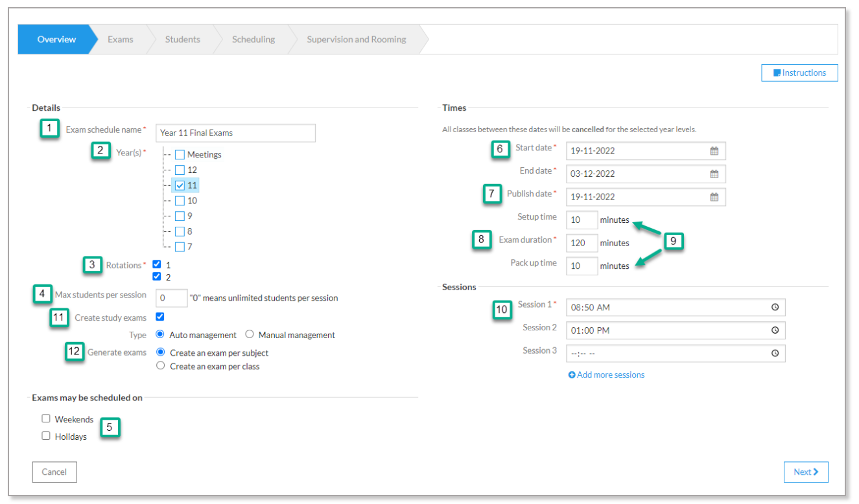The height and width of the screenshot is (504, 859).
Task: Click the Publish date input field
Action: (x=646, y=197)
